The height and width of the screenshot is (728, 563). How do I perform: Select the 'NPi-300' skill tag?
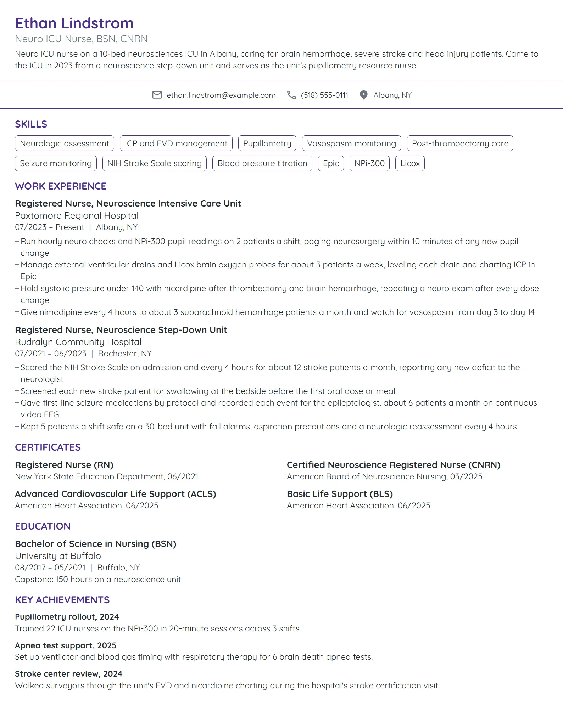(370, 163)
